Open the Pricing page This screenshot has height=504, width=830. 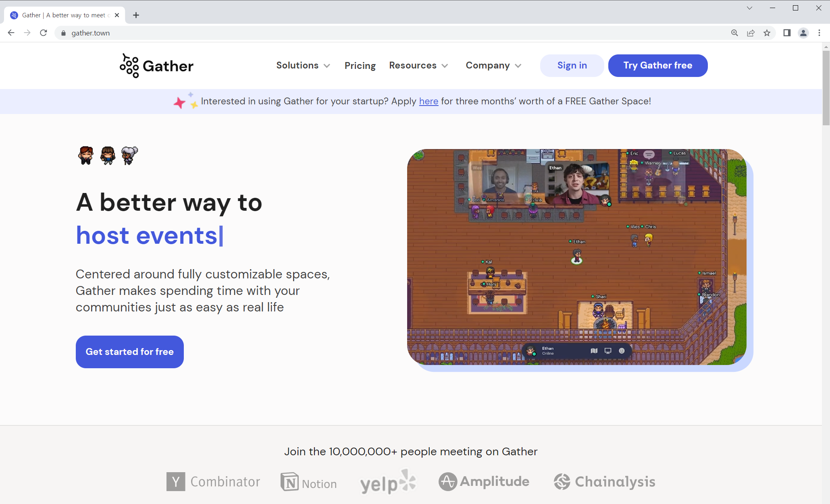coord(360,66)
